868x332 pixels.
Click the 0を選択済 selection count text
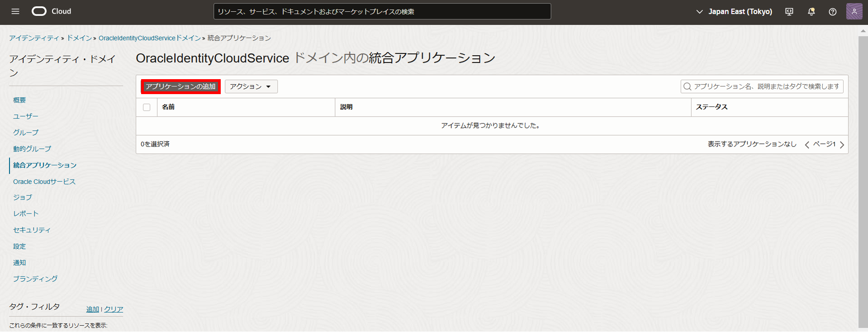click(155, 144)
